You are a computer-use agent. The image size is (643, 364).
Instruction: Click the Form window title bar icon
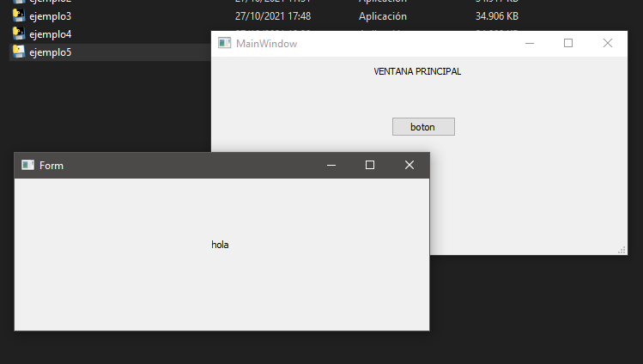pos(27,165)
